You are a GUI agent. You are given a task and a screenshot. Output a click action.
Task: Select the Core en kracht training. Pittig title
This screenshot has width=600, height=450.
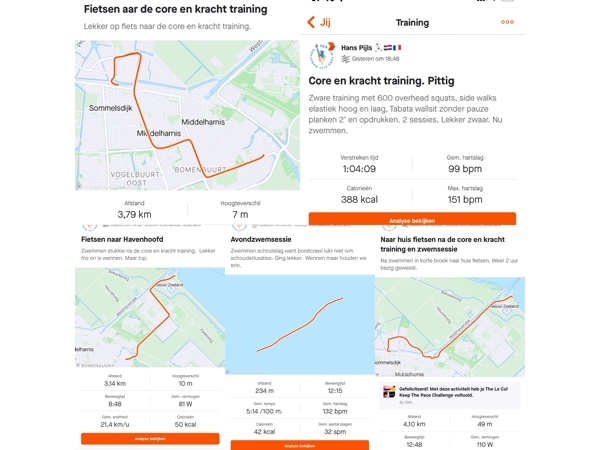tap(382, 81)
